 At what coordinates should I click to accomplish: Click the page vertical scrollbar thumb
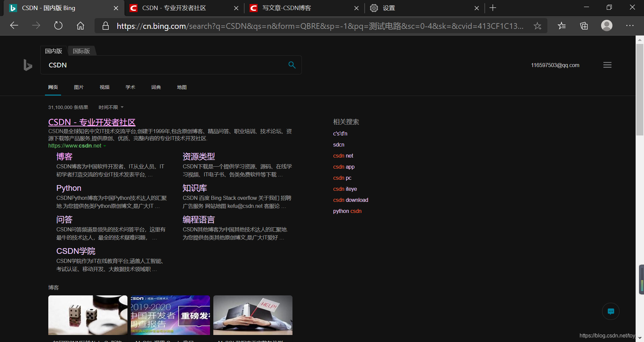[640, 90]
